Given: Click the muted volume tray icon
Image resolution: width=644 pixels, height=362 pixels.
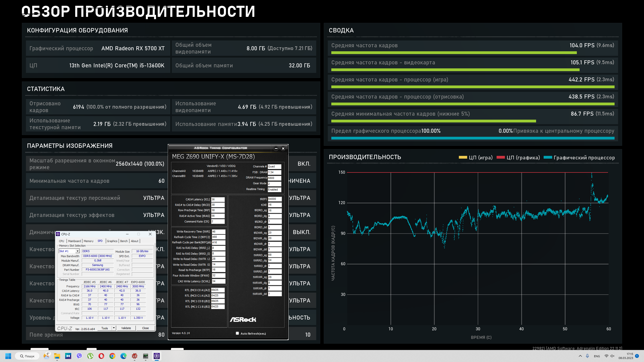Looking at the screenshot, I should (x=612, y=356).
